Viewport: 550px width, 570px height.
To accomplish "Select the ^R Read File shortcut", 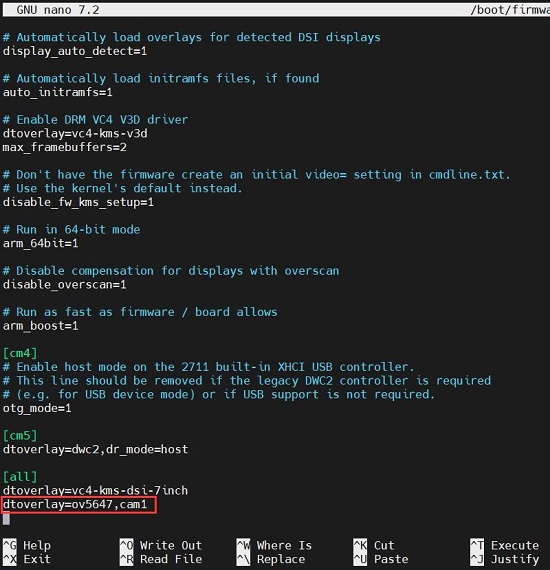I will 161,559.
